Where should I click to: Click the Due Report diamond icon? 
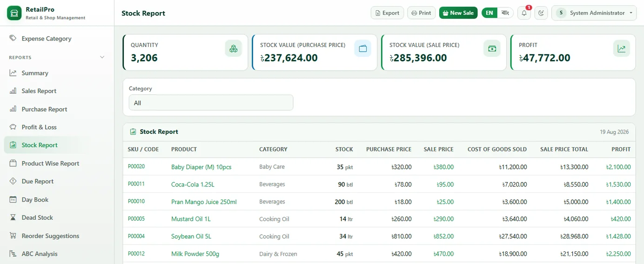point(13,181)
